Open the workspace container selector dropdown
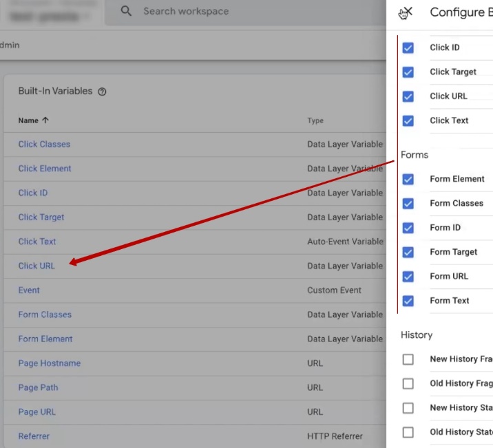The height and width of the screenshot is (448, 493). pos(52,14)
